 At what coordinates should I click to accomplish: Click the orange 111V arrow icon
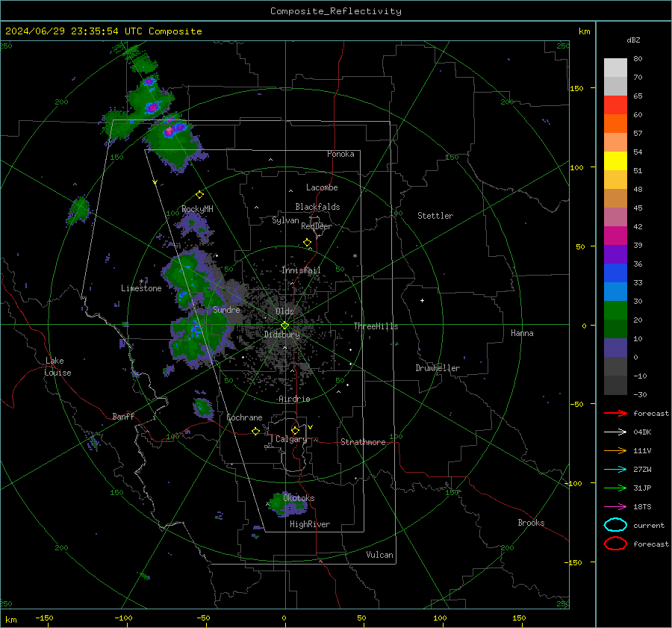coord(615,450)
